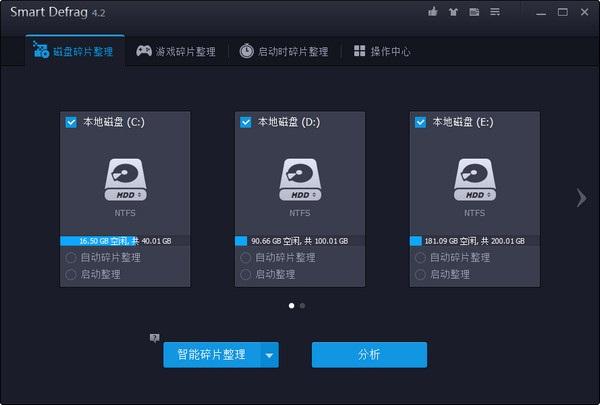The image size is (600, 405).
Task: Click the E: drive usage bar
Action: (x=475, y=241)
